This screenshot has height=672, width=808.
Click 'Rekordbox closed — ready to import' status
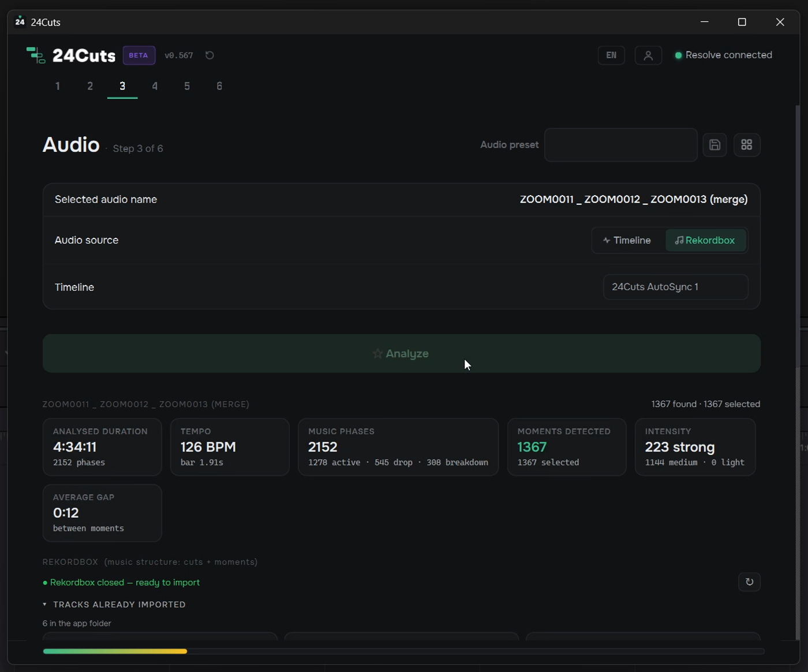tap(121, 583)
